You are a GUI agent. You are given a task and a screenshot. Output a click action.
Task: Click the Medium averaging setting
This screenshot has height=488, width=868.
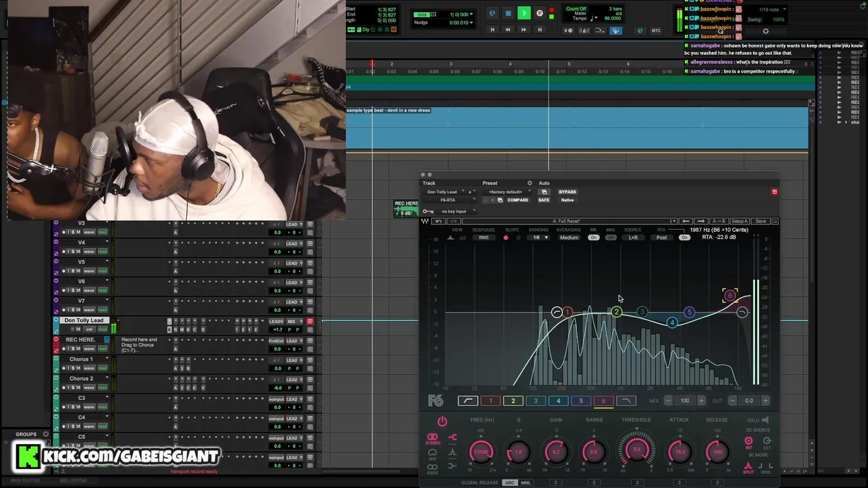pyautogui.click(x=569, y=238)
